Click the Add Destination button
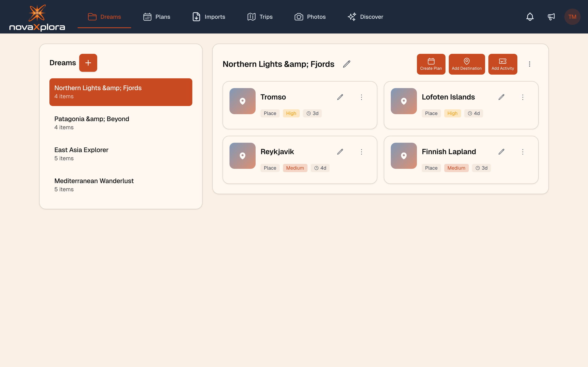588x367 pixels. click(467, 64)
